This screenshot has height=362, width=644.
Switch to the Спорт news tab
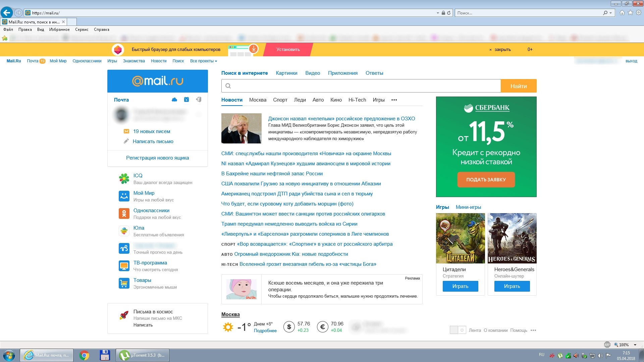(x=280, y=100)
